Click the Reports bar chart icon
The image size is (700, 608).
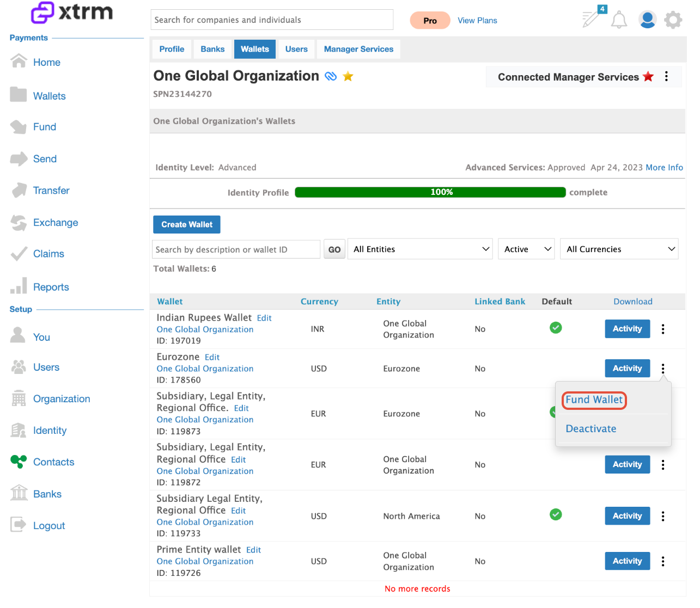point(19,286)
